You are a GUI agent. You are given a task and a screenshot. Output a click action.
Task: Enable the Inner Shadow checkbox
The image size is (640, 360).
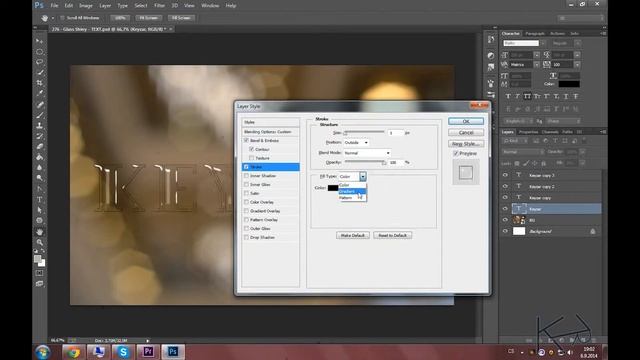pyautogui.click(x=246, y=176)
